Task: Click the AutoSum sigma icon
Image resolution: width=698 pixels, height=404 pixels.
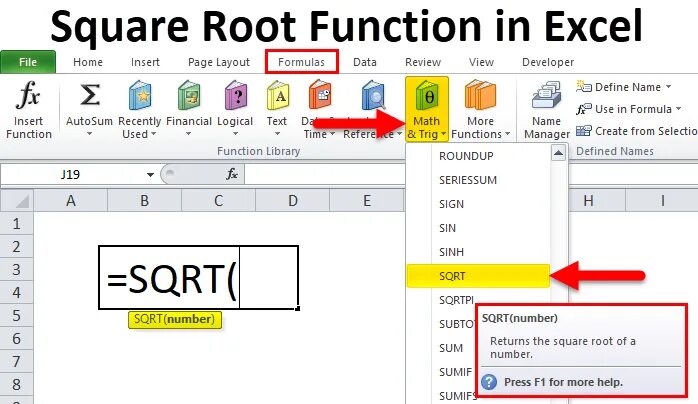Action: click(89, 95)
